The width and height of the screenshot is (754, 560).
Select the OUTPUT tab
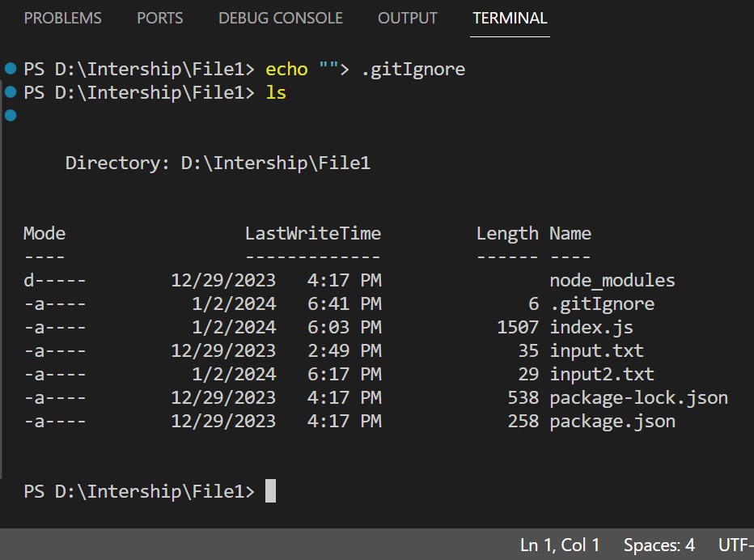pyautogui.click(x=407, y=18)
